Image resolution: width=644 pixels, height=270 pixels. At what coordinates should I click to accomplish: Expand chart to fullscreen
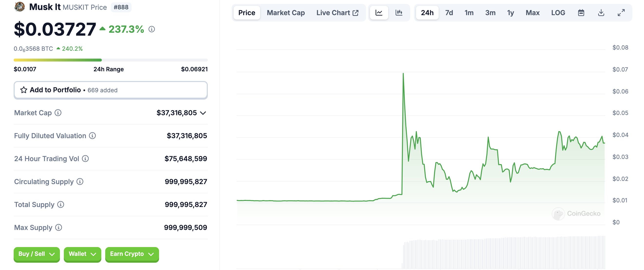[621, 13]
